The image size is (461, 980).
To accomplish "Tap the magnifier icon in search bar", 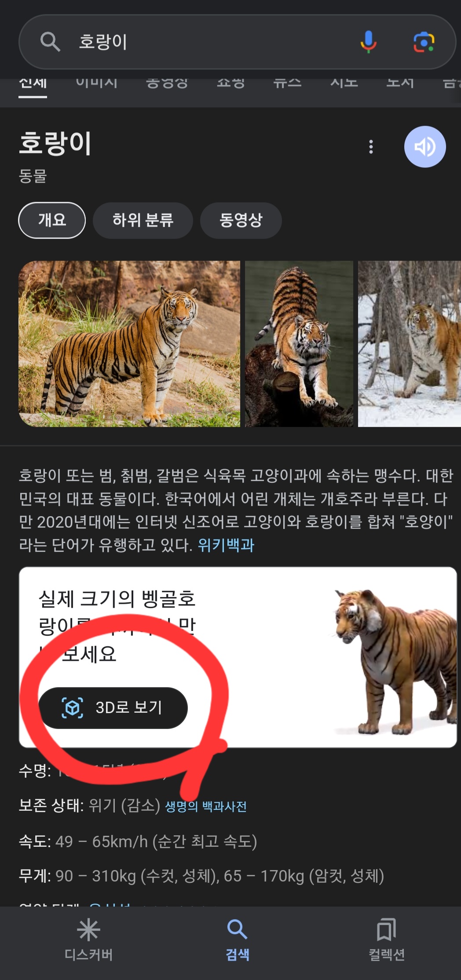I will (50, 42).
